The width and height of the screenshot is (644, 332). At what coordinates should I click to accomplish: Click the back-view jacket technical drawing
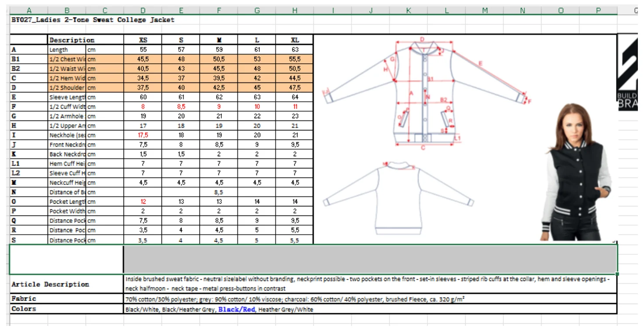398,197
